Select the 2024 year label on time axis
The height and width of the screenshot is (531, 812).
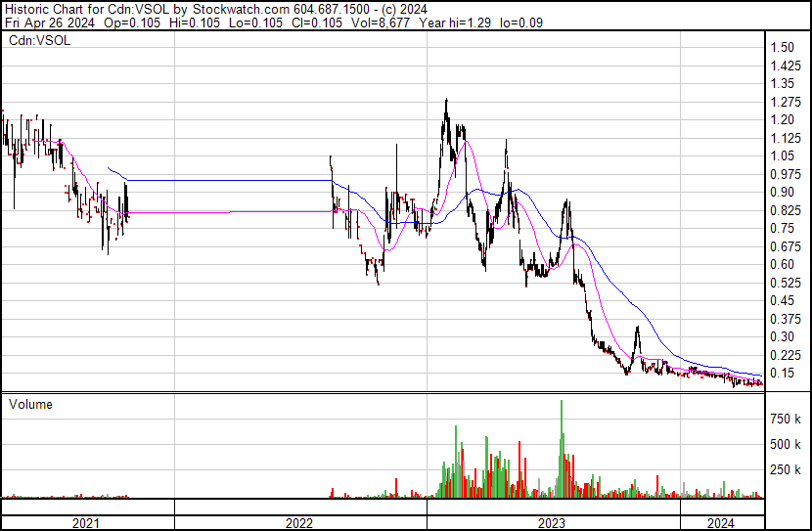[x=722, y=523]
